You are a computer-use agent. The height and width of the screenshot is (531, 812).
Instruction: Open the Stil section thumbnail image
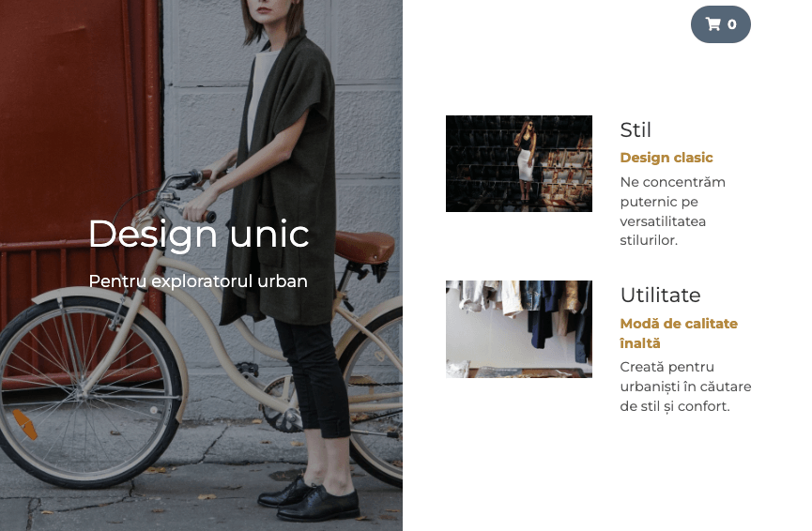point(519,163)
